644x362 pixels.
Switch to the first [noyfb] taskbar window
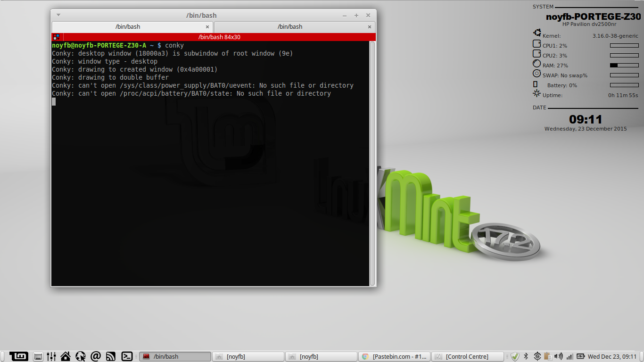248,356
